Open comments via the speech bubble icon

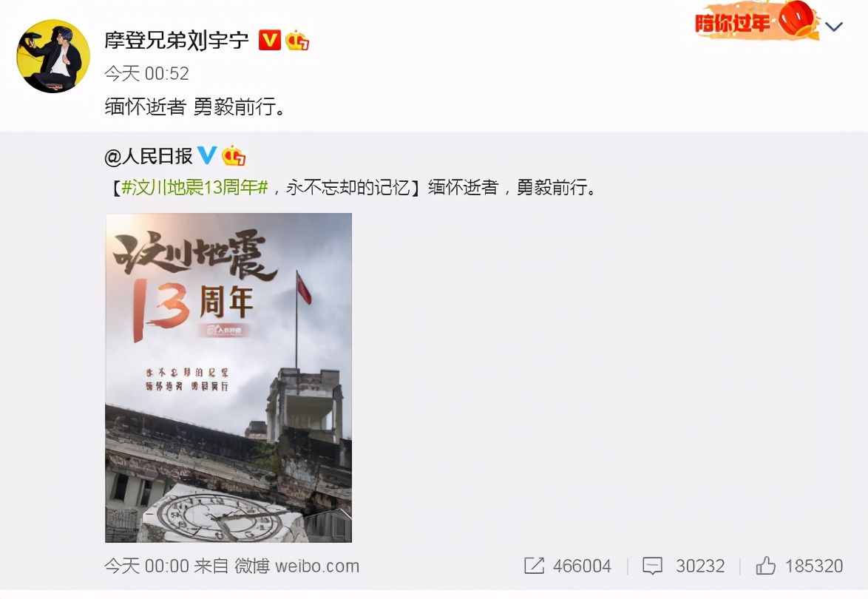click(652, 566)
